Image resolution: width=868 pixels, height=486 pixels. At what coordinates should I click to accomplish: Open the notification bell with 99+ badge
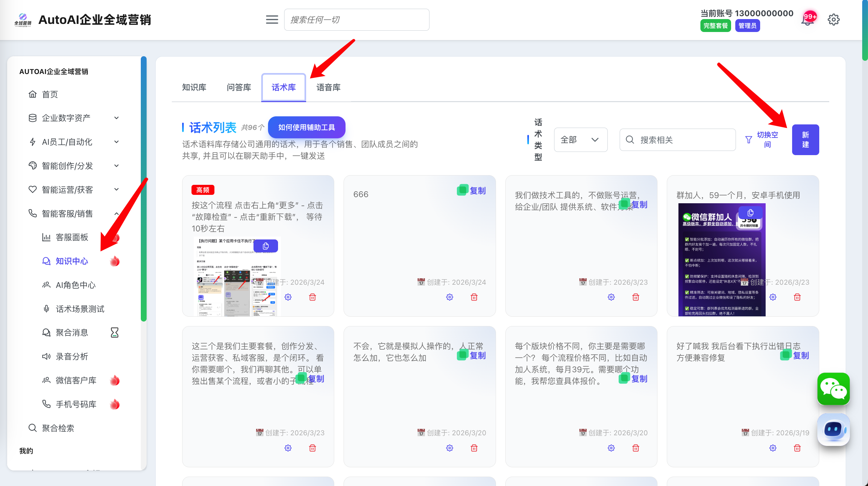coord(807,20)
